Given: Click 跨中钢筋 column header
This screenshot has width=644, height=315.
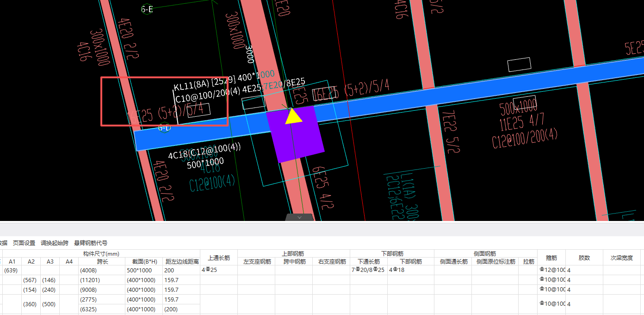Looking at the screenshot, I should (x=294, y=262).
